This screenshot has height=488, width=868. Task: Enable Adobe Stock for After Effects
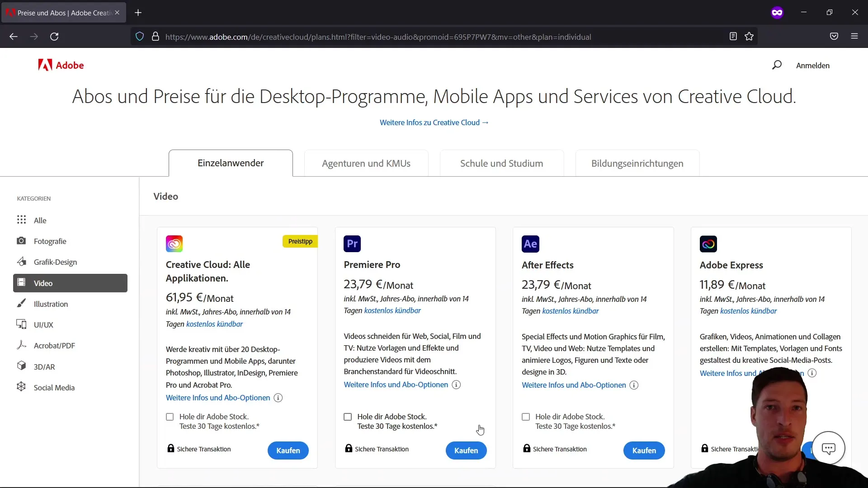click(526, 417)
